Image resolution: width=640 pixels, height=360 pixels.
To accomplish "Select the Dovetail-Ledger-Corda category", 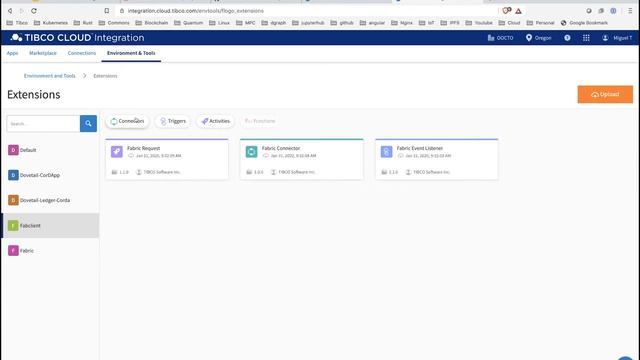I will tap(50, 200).
